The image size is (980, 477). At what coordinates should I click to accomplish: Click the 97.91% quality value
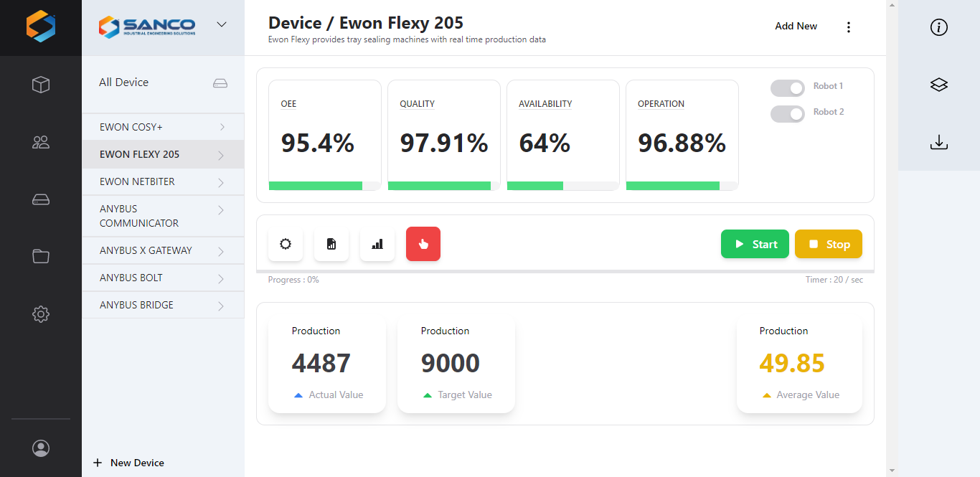point(444,143)
